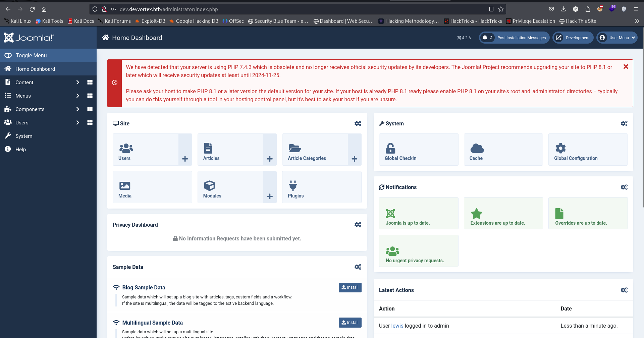The width and height of the screenshot is (644, 338).
Task: Open the lewis user link
Action: 397,326
